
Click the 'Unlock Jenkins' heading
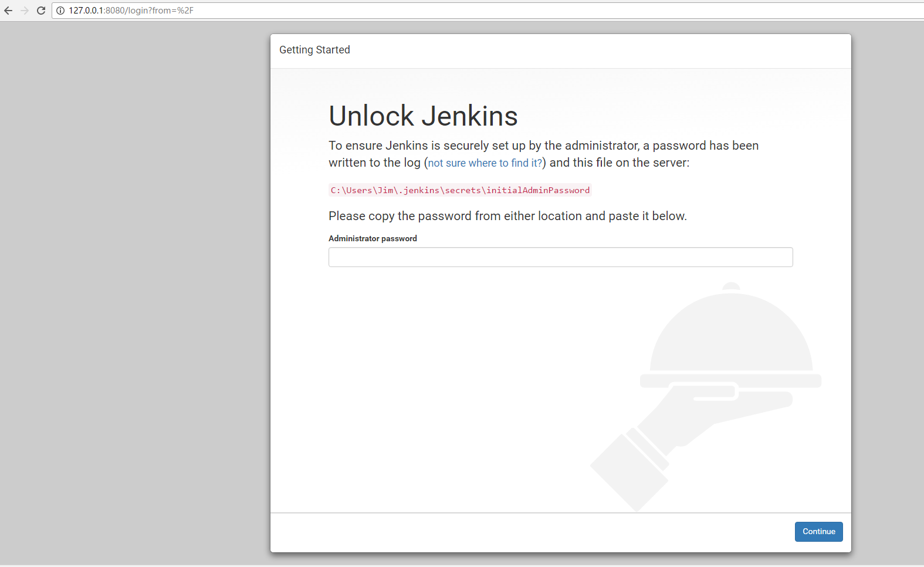[423, 116]
